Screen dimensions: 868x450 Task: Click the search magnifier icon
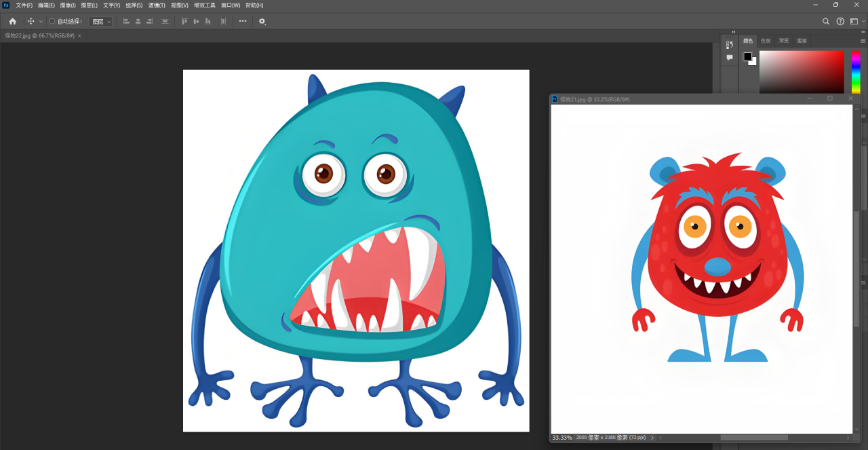pos(826,21)
